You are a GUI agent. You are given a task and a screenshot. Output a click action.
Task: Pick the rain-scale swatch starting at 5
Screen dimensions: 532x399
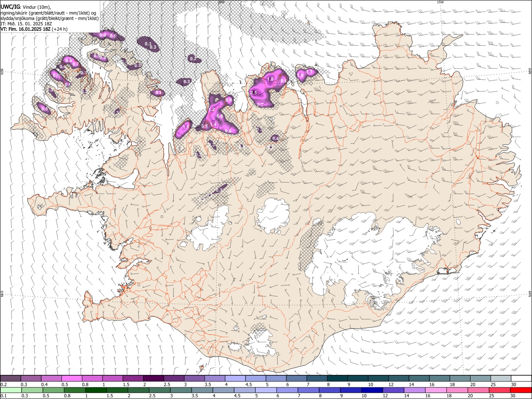coord(266,390)
